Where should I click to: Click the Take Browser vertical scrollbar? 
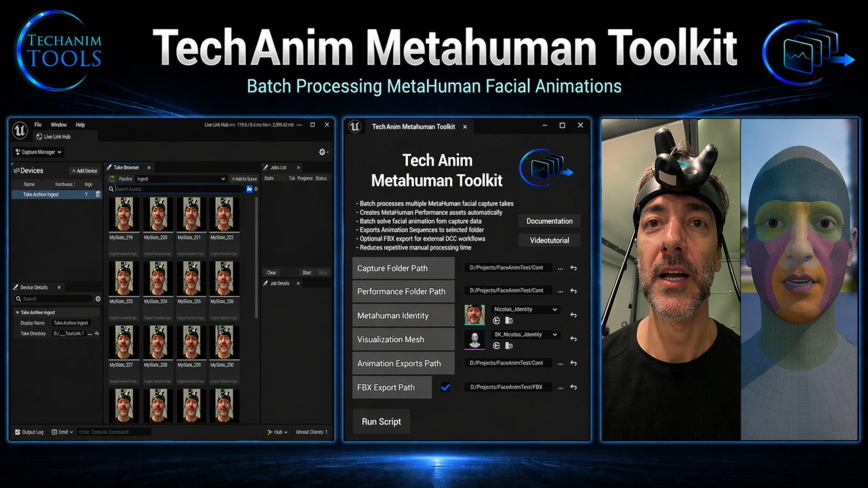point(256,258)
